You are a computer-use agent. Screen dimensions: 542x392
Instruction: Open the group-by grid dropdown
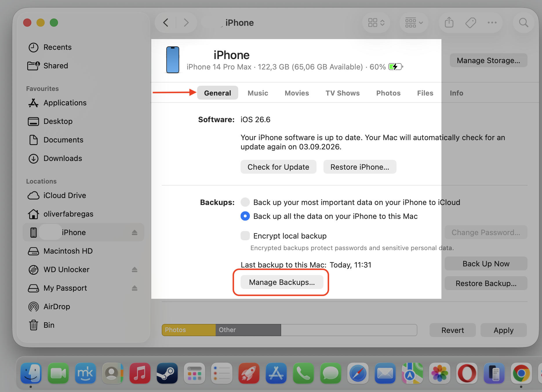click(x=414, y=23)
